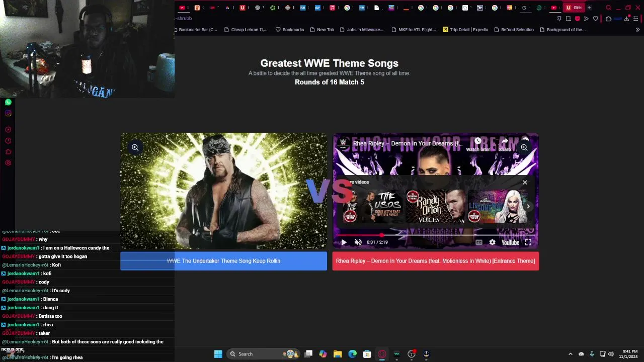Screen dimensions: 644x362
Task: Toggle YouTube subtitles/captions button
Action: [479, 242]
